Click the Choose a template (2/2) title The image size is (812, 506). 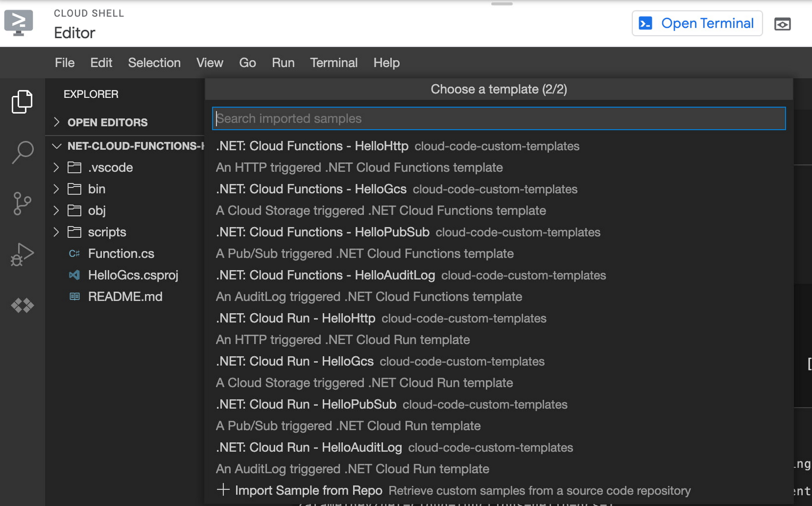(x=499, y=89)
